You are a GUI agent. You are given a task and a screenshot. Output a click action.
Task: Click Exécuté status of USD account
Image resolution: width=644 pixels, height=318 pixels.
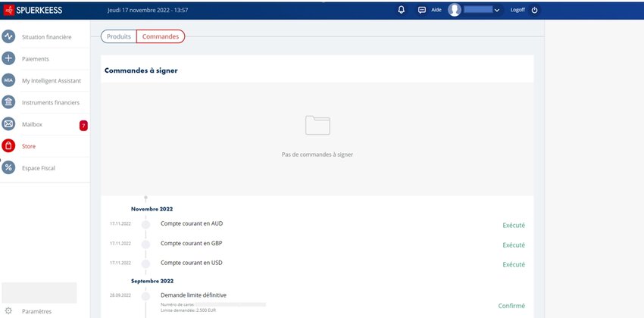coord(514,265)
